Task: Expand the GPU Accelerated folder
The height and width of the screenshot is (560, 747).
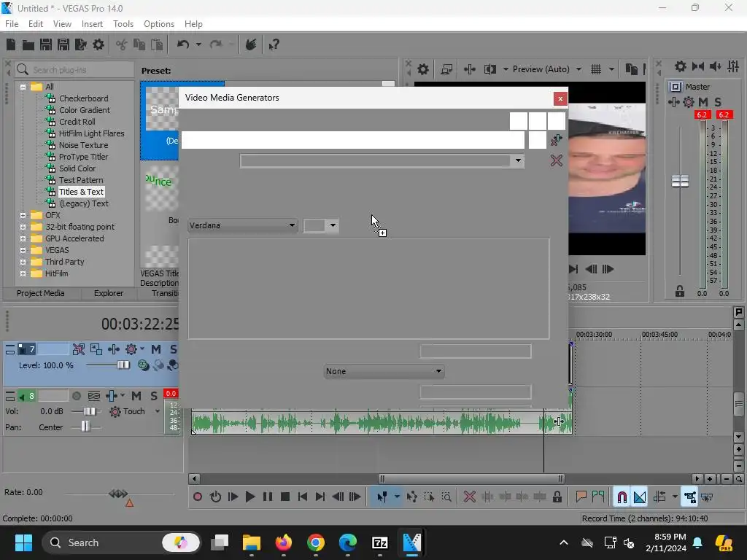Action: coord(23,238)
